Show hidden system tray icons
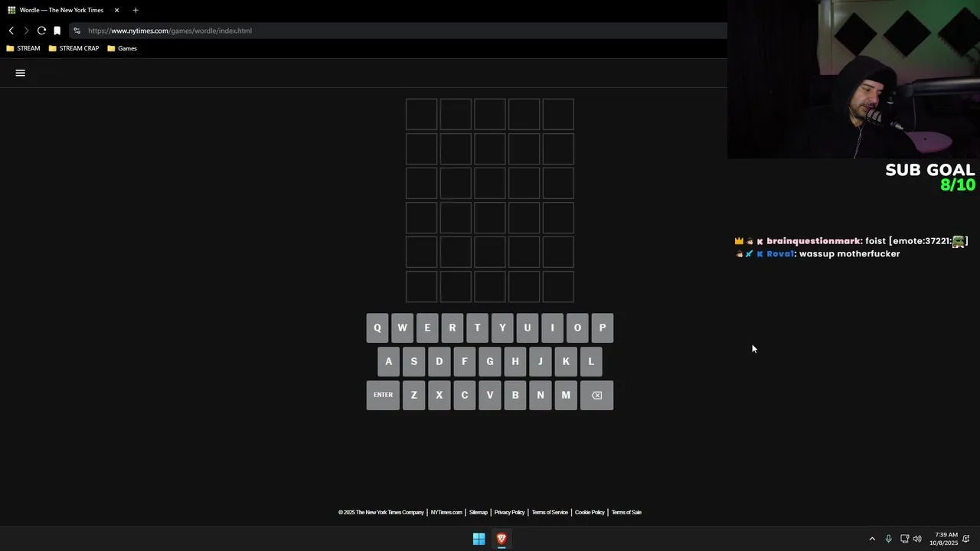Screen dimensions: 980x551 click(x=872, y=539)
